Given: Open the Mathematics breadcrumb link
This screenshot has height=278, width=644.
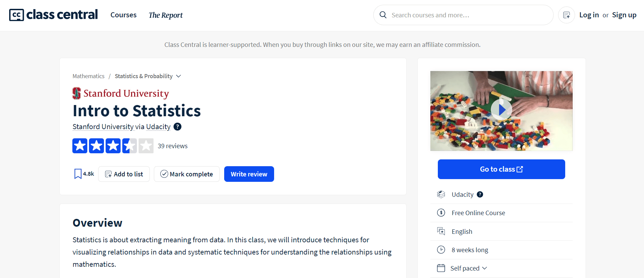Looking at the screenshot, I should coord(89,76).
